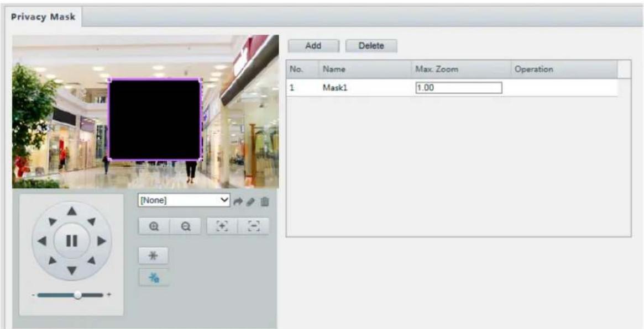Image resolution: width=644 pixels, height=329 pixels.
Task: Click the Operation column header
Action: coord(564,70)
